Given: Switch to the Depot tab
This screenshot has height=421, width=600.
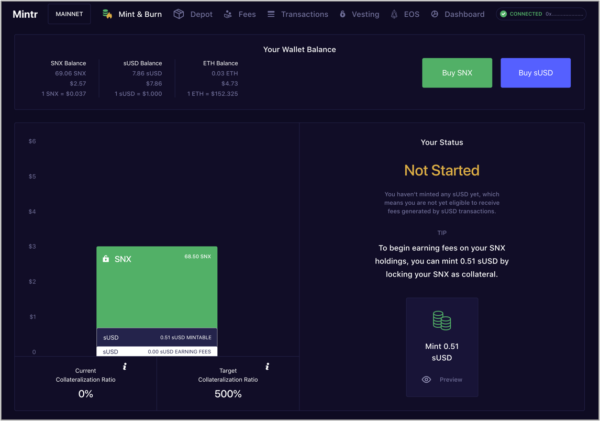Looking at the screenshot, I should click(193, 14).
